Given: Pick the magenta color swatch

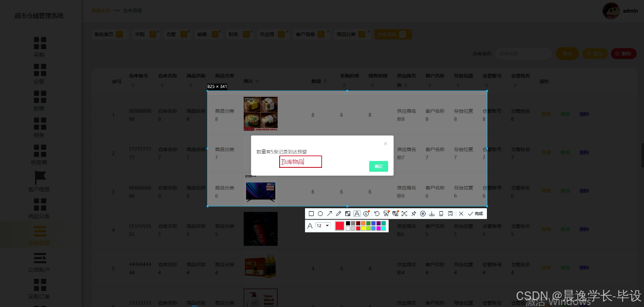Looking at the screenshot, I should 378,228.
